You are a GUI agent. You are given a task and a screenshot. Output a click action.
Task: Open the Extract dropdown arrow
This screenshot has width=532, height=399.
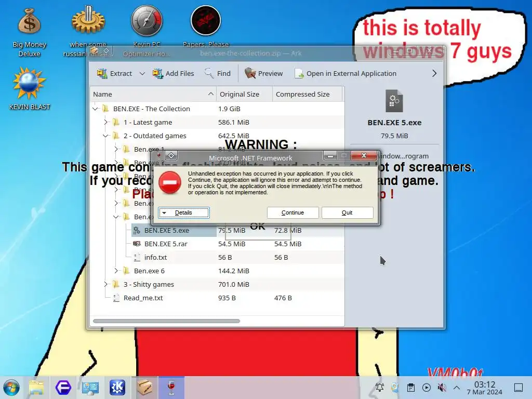(x=142, y=73)
